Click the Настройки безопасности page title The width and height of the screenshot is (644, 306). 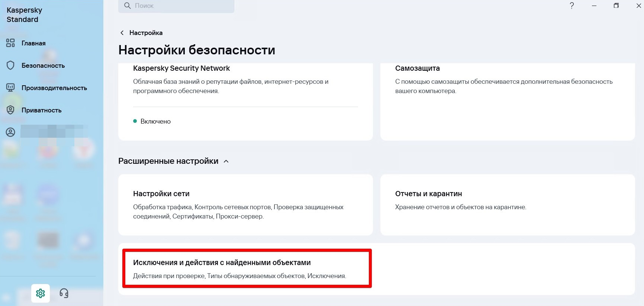tap(197, 50)
